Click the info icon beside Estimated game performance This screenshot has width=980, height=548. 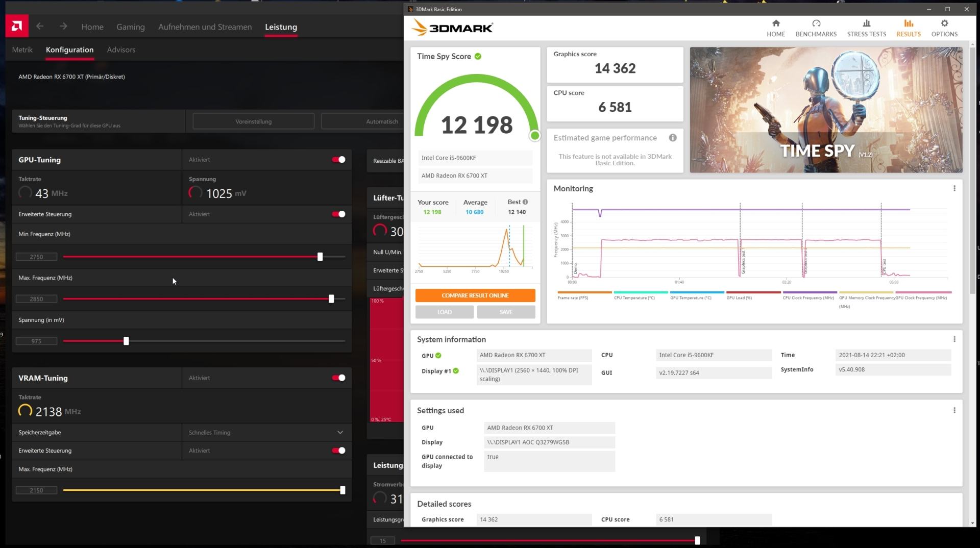click(673, 138)
